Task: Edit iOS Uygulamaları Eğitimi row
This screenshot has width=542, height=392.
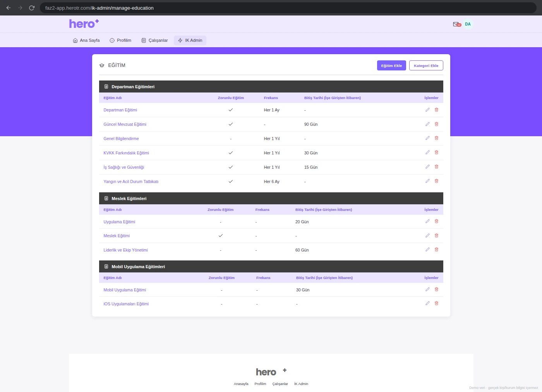Action: click(x=427, y=303)
